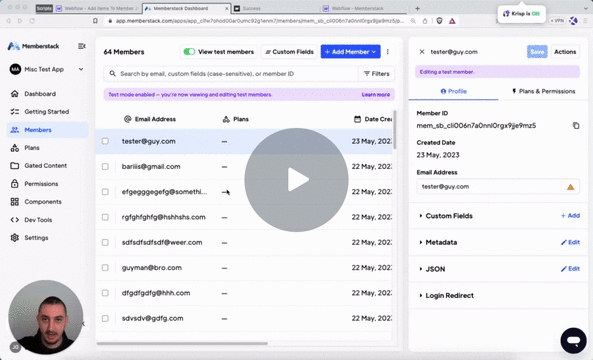Image resolution: width=593 pixels, height=360 pixels.
Task: Close the member detail panel
Action: pyautogui.click(x=422, y=52)
